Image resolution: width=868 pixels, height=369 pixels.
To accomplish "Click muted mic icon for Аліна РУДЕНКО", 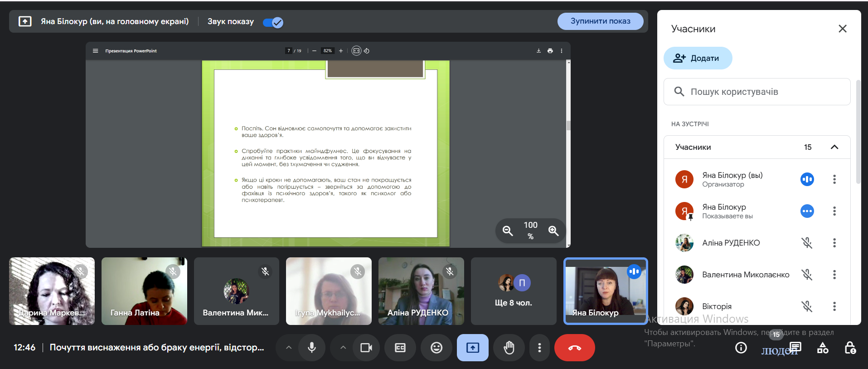I will tap(807, 243).
